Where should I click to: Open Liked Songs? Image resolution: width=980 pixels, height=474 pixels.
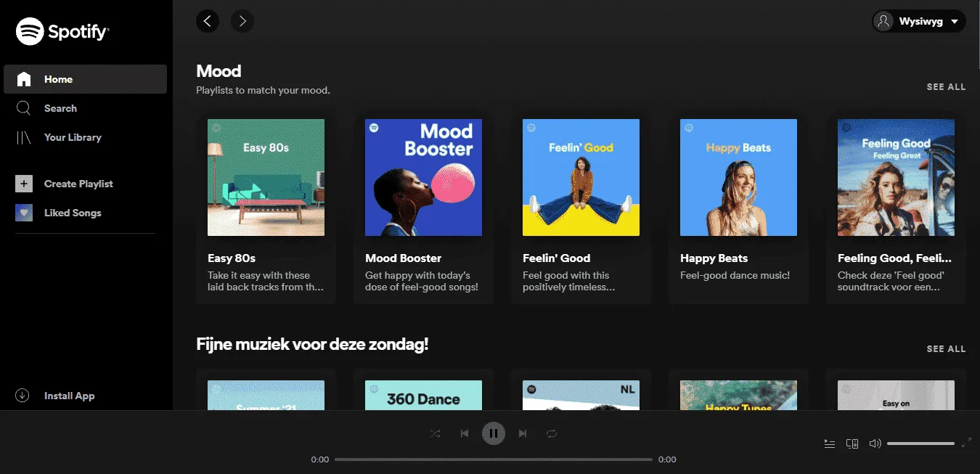85,213
